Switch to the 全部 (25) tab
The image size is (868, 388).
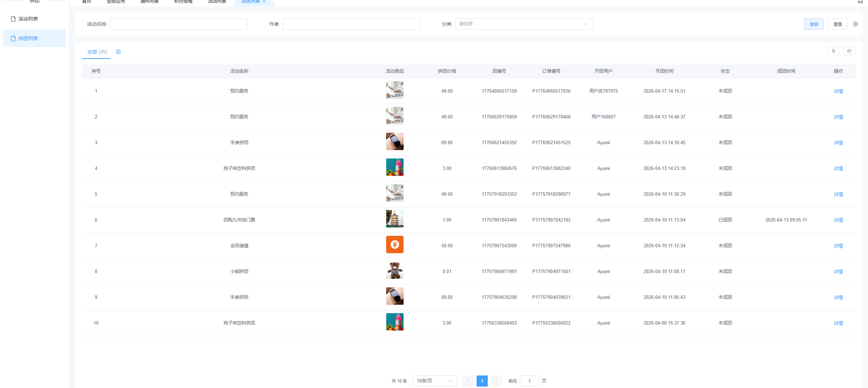tap(97, 52)
